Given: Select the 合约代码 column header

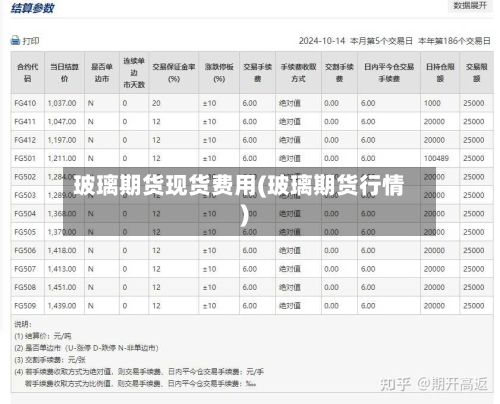Looking at the screenshot, I should point(28,73).
